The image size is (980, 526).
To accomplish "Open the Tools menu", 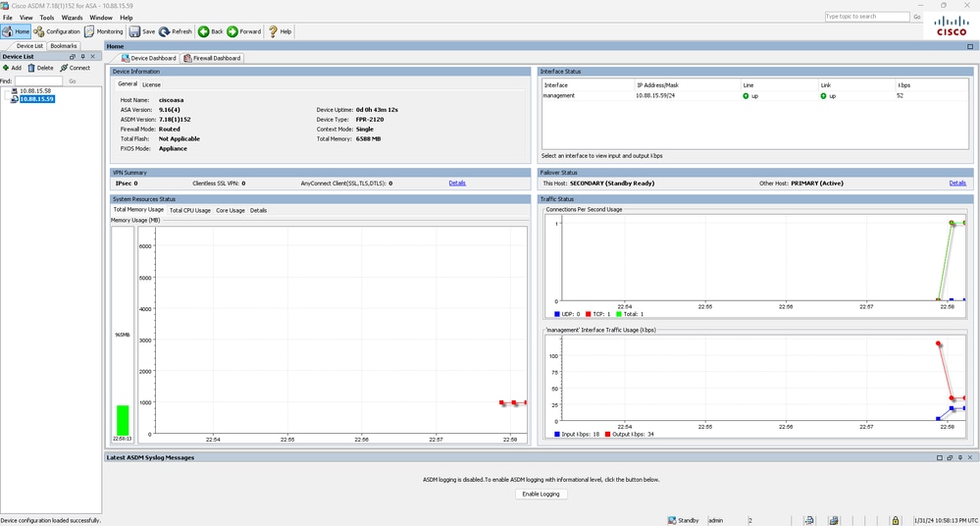I will click(47, 18).
